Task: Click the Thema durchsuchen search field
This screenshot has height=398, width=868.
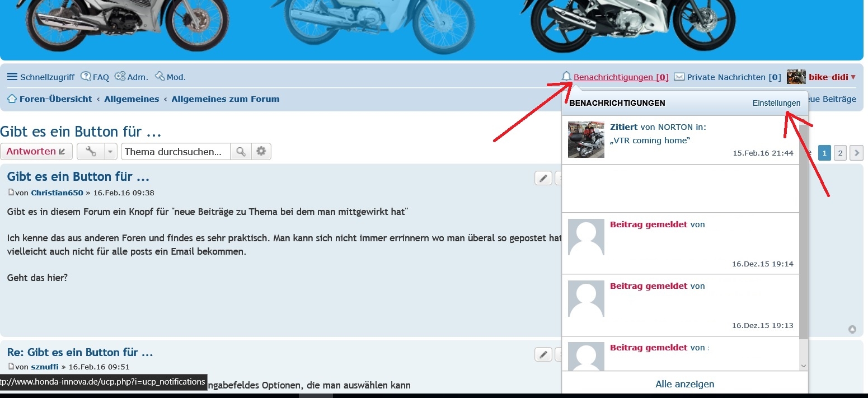Action: [x=176, y=151]
